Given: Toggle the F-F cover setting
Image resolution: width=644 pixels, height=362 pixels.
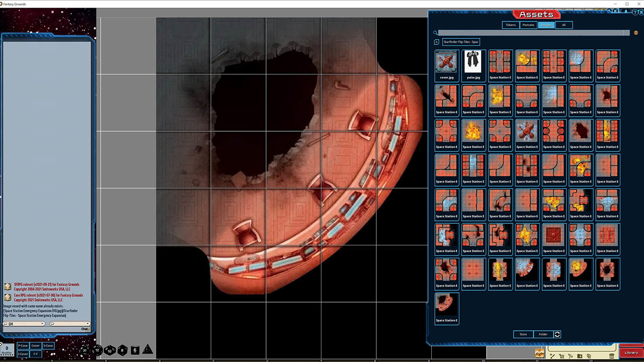Looking at the screenshot, I should [36, 354].
